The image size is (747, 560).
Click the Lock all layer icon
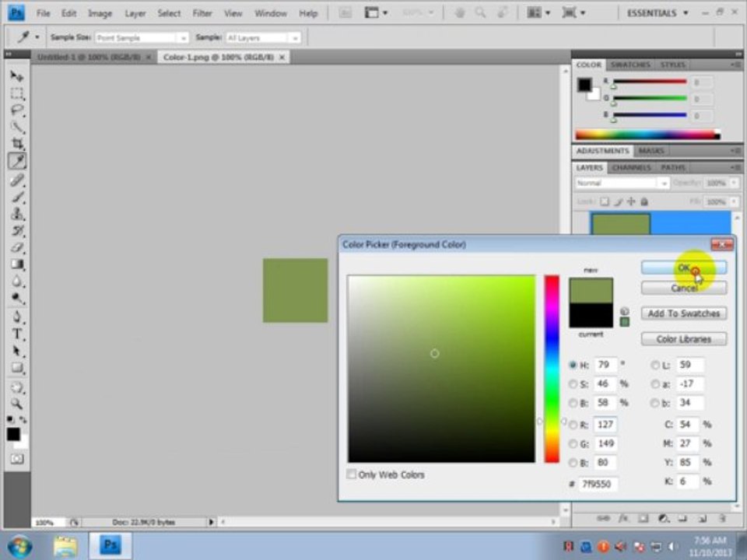pyautogui.click(x=644, y=202)
